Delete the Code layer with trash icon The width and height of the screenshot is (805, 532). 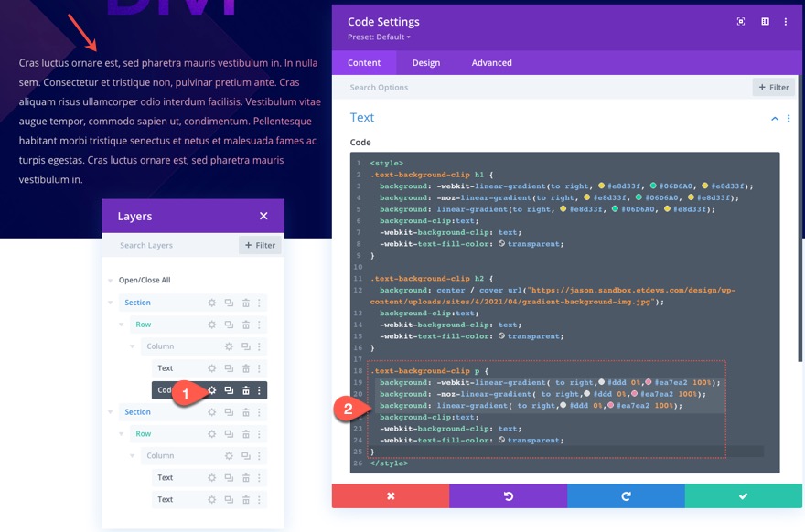click(x=246, y=390)
